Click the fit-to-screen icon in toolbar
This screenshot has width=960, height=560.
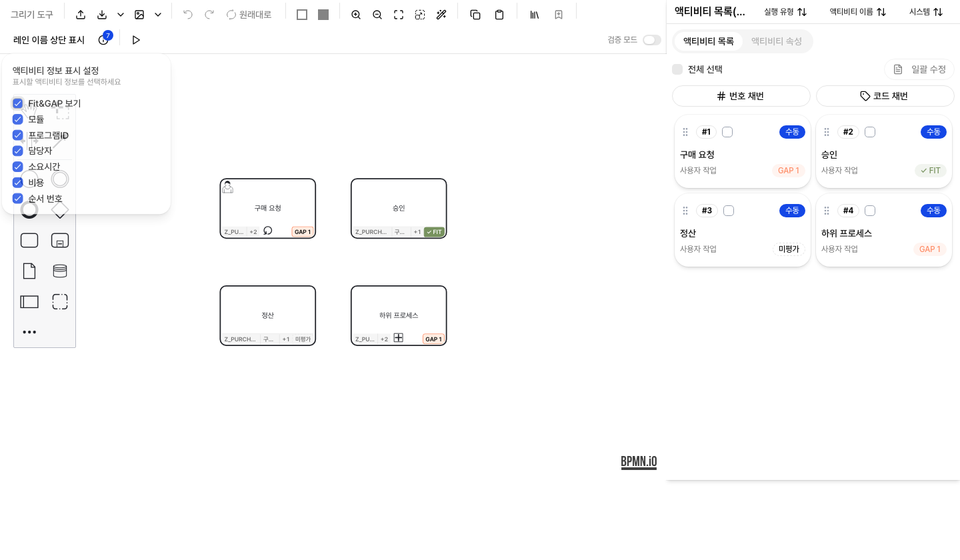pos(399,15)
